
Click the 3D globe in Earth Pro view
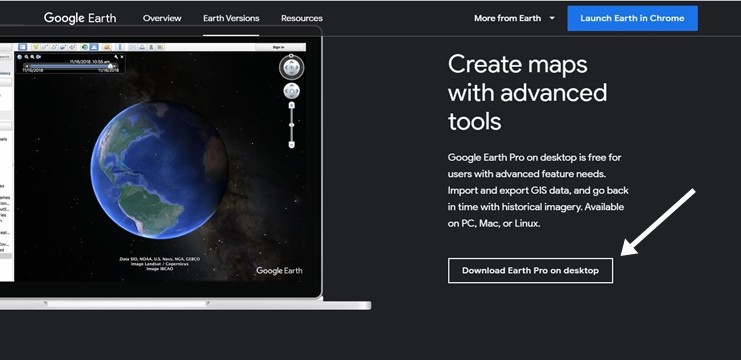[159, 169]
